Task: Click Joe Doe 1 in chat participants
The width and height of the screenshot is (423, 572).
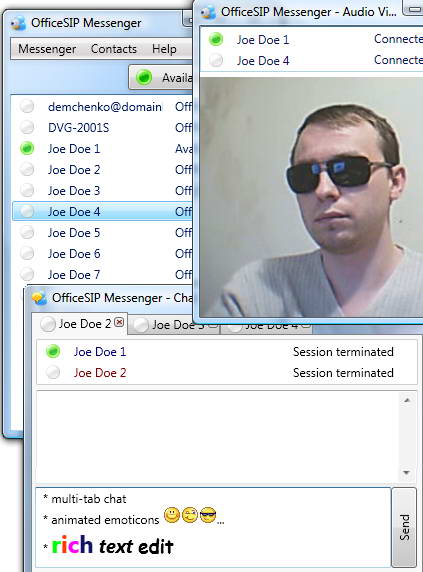Action: [100, 352]
